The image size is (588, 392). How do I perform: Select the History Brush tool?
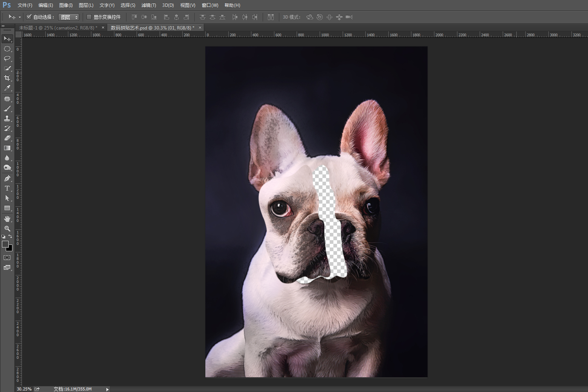[7, 128]
